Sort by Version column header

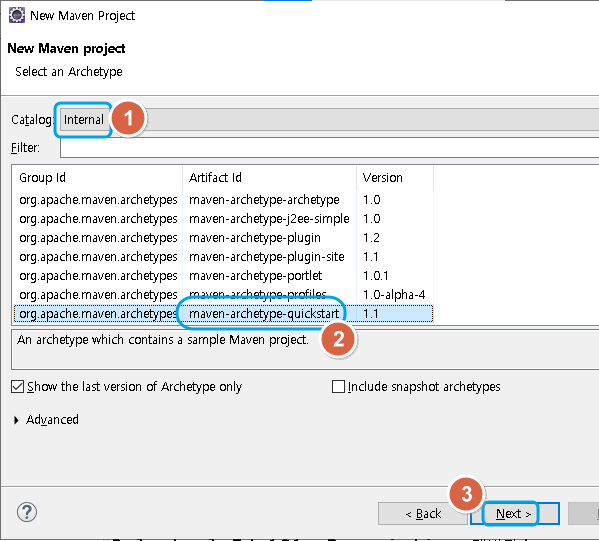[x=395, y=177]
